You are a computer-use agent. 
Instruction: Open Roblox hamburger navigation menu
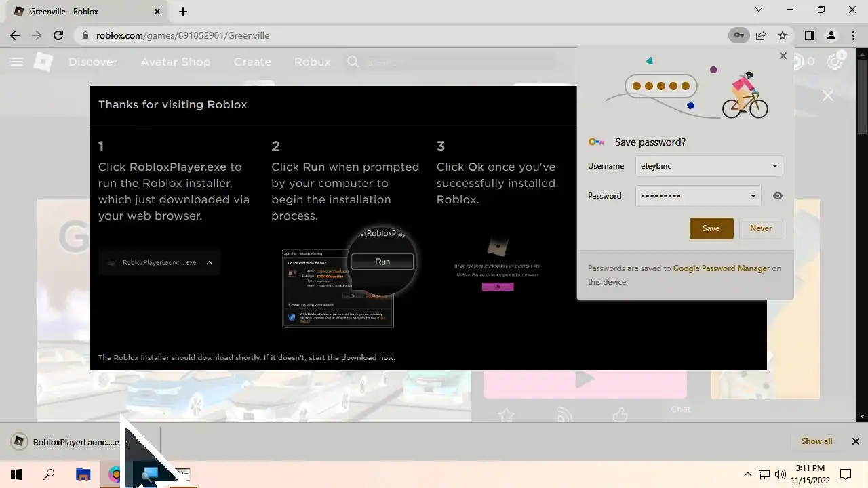pyautogui.click(x=17, y=62)
